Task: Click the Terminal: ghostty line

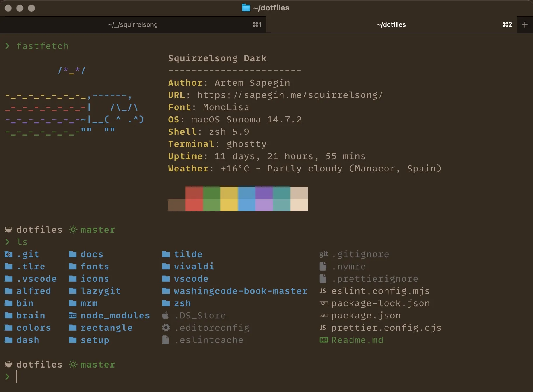Action: pyautogui.click(x=217, y=144)
